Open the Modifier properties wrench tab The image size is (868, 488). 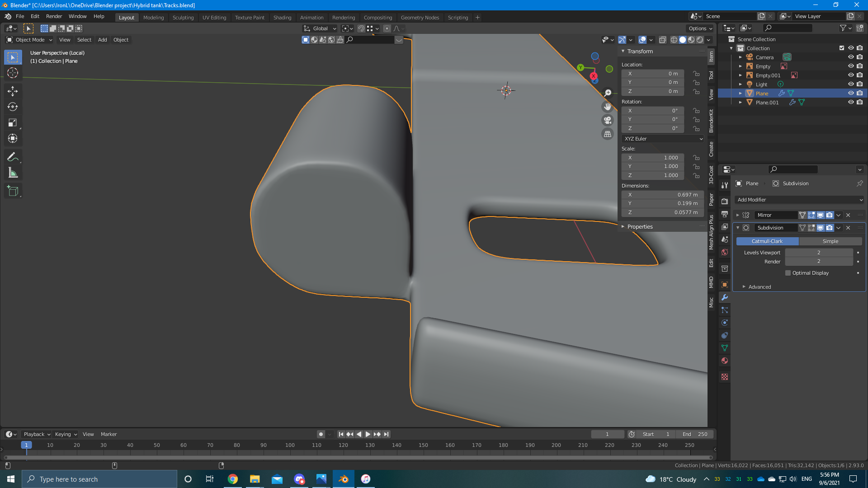[725, 297]
